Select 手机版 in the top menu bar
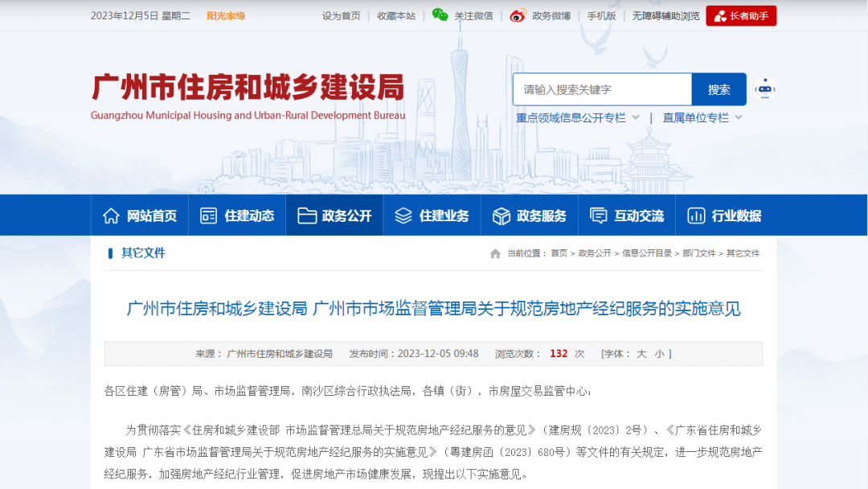 click(x=601, y=15)
